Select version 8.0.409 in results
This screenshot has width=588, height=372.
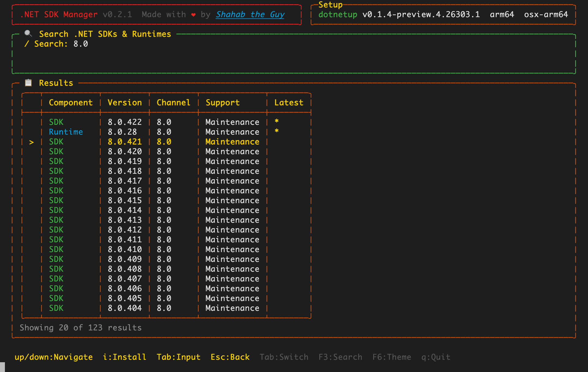[125, 259]
